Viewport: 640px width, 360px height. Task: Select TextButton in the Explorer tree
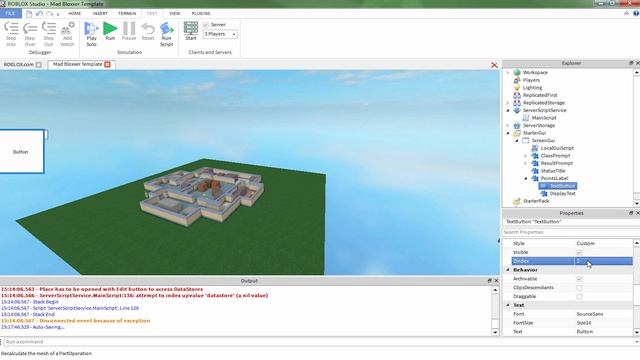[562, 186]
